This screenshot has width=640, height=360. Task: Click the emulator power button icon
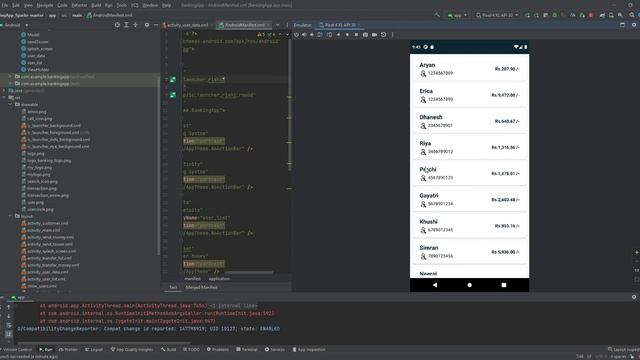(x=296, y=35)
